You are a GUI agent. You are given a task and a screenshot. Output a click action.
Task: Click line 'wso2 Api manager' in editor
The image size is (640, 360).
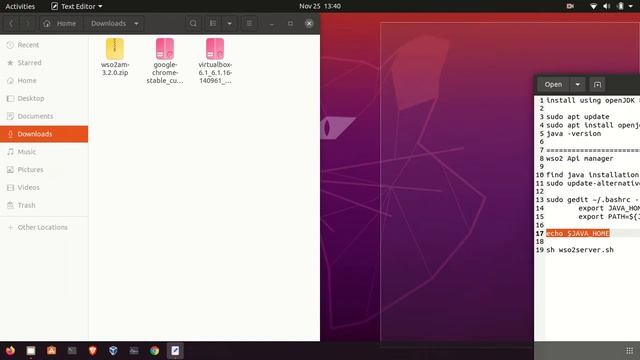580,158
